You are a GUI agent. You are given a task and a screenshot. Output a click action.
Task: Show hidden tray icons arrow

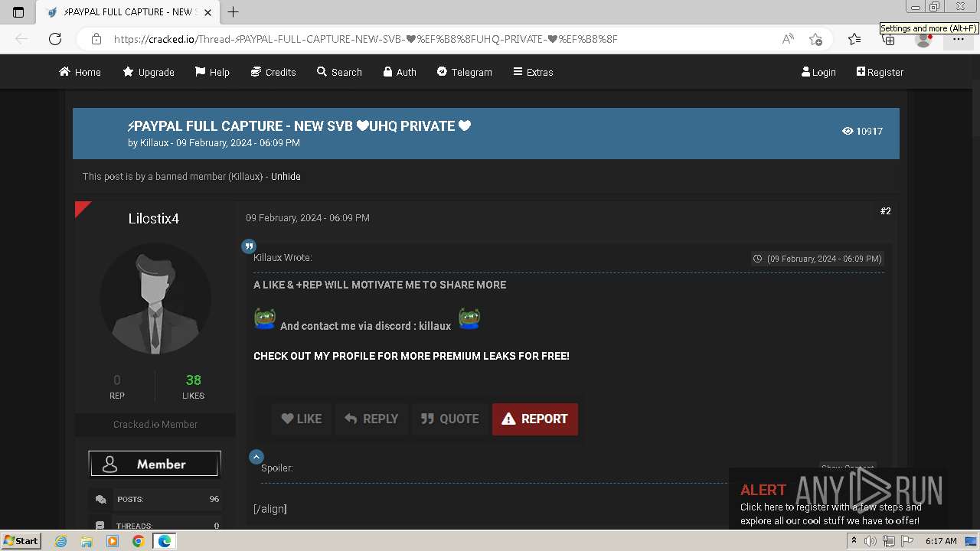click(x=854, y=540)
